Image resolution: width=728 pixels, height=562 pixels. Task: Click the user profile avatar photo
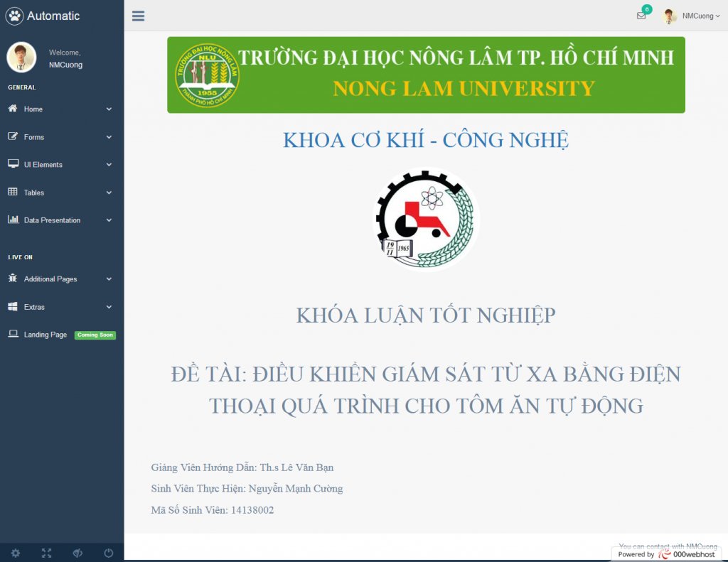(x=21, y=57)
